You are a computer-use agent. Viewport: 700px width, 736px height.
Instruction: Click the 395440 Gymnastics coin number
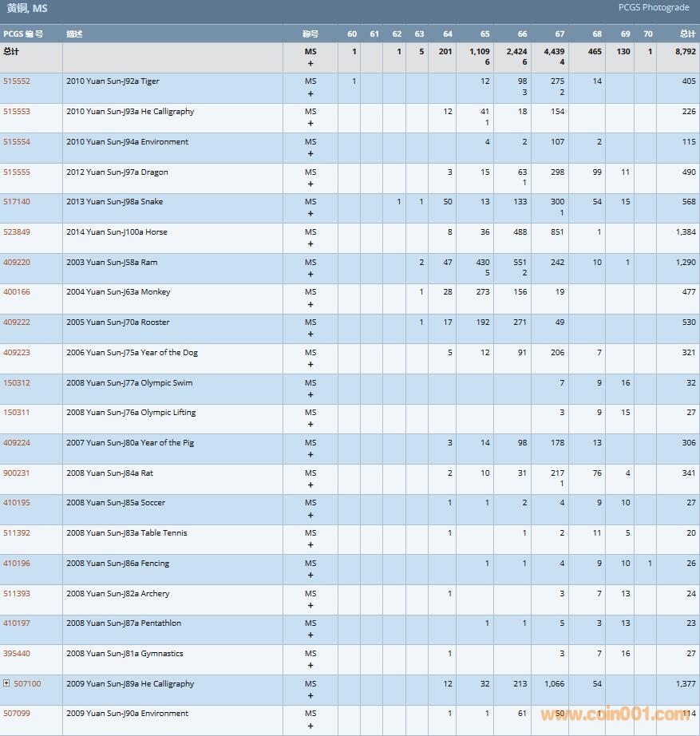(x=17, y=654)
